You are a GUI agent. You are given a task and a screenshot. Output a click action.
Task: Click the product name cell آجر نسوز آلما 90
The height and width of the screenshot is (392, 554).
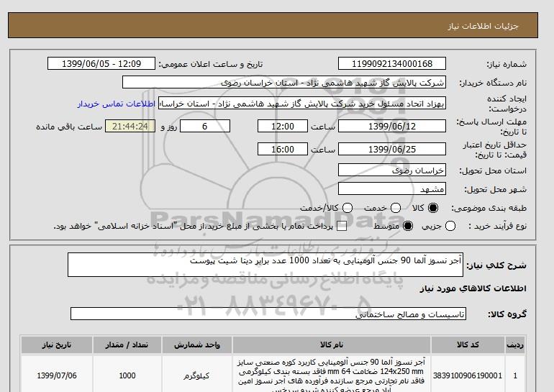coord(332,375)
